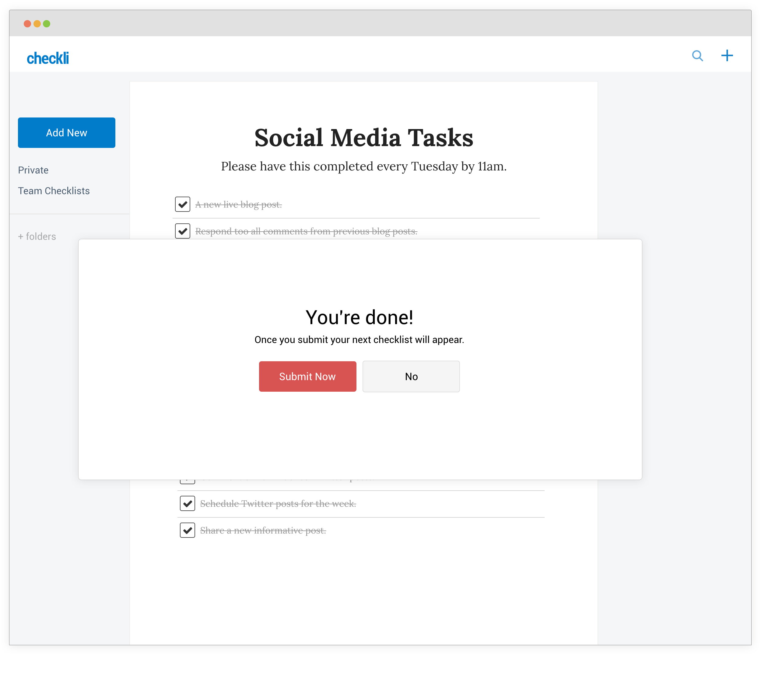761x700 pixels.
Task: Toggle the first blog post checkbox
Action: (184, 204)
